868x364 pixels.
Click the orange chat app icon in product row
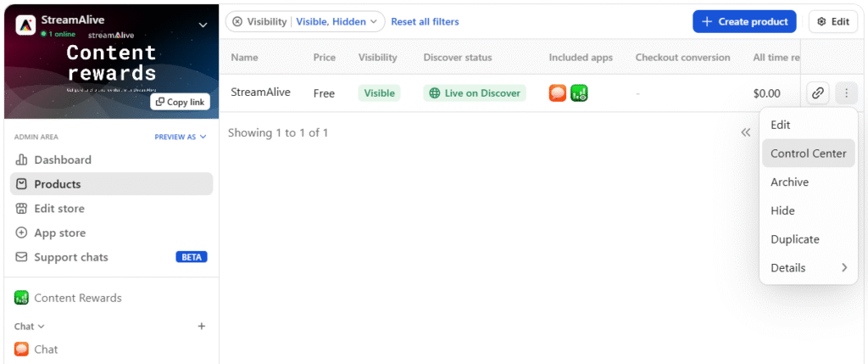pyautogui.click(x=558, y=93)
